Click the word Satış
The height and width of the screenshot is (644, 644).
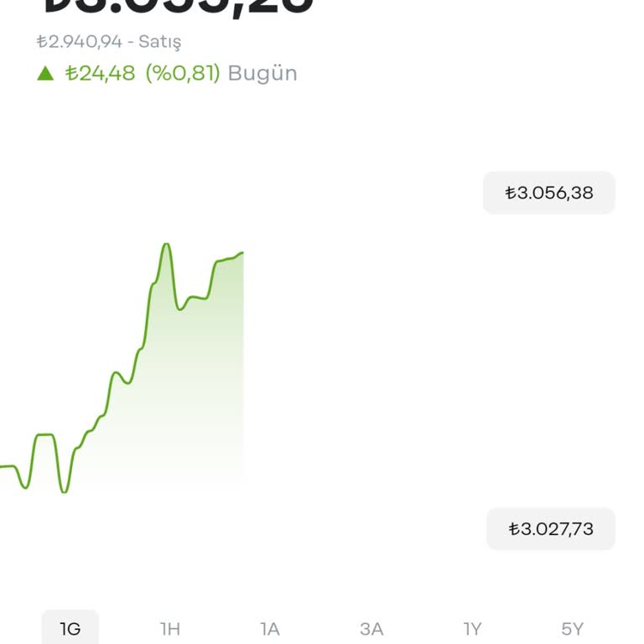[x=160, y=41]
